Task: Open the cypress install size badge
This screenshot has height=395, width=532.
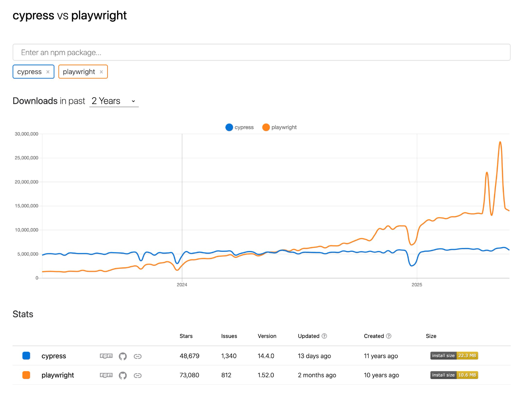Action: point(454,356)
